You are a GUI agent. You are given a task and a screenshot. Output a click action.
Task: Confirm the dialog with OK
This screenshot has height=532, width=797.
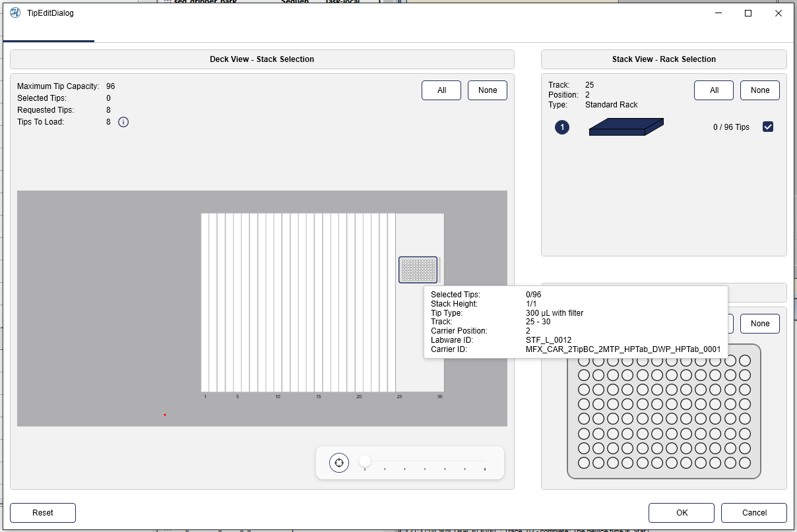coord(682,513)
